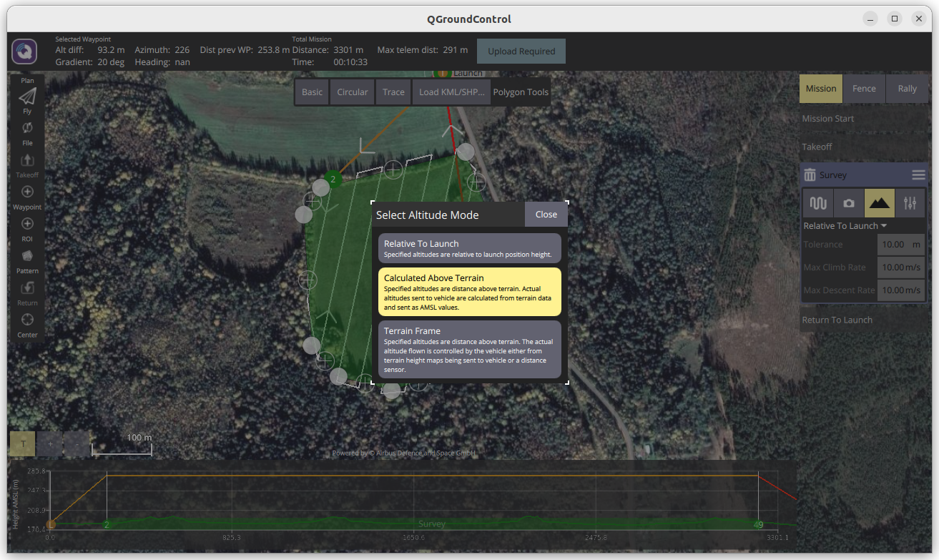
Task: Center the map using Center icon
Action: click(27, 320)
